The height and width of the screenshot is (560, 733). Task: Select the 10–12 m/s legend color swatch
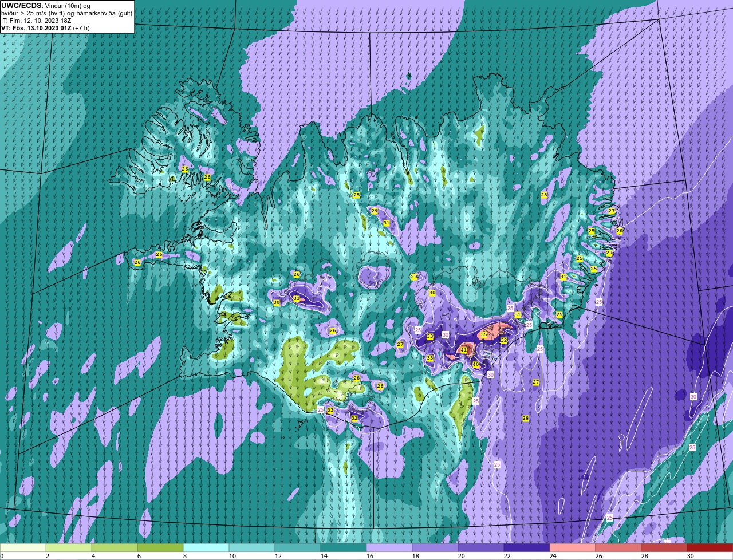[252, 548]
